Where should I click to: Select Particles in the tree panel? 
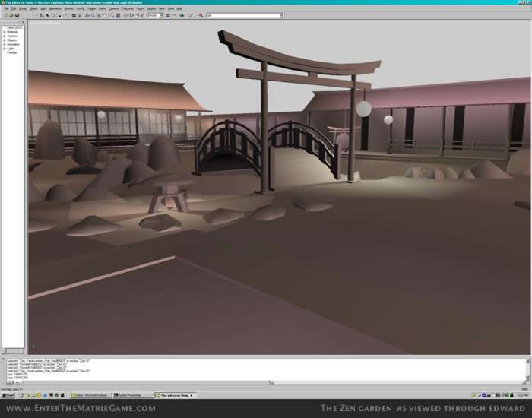tap(13, 52)
